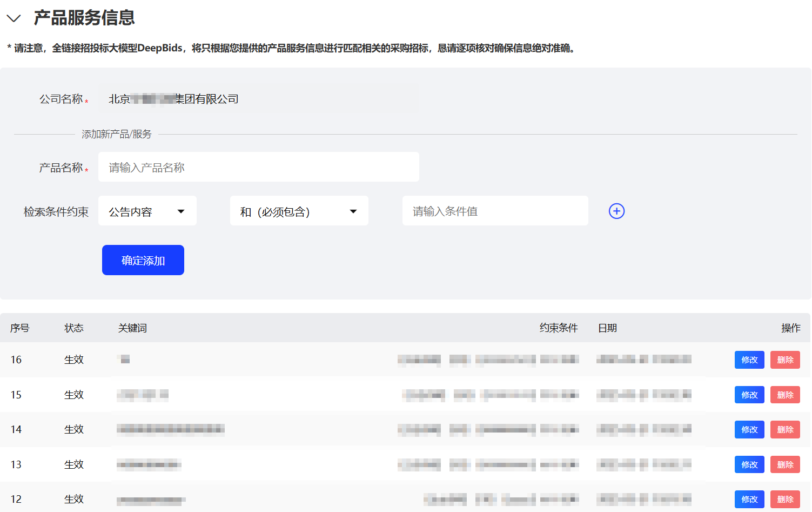Collapse the 产品服务信息 section chevron
The height and width of the screenshot is (512, 812).
tap(14, 18)
